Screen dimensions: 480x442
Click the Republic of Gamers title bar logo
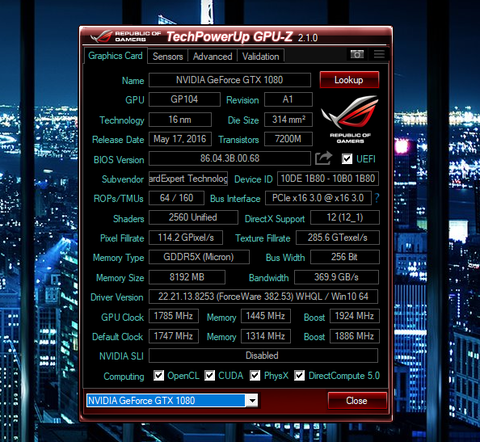point(125,36)
